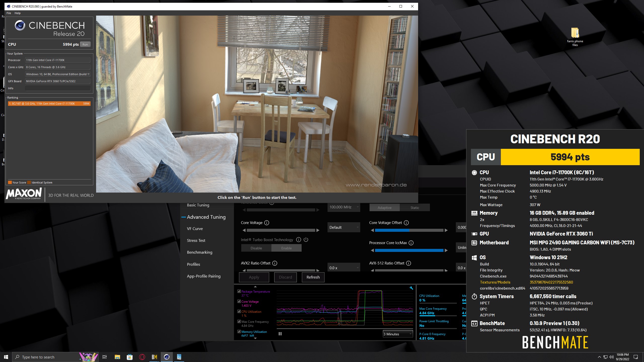Open the AVX2 Ratio Offset 0.0 x dropdown
The image size is (644, 362).
[x=344, y=268]
